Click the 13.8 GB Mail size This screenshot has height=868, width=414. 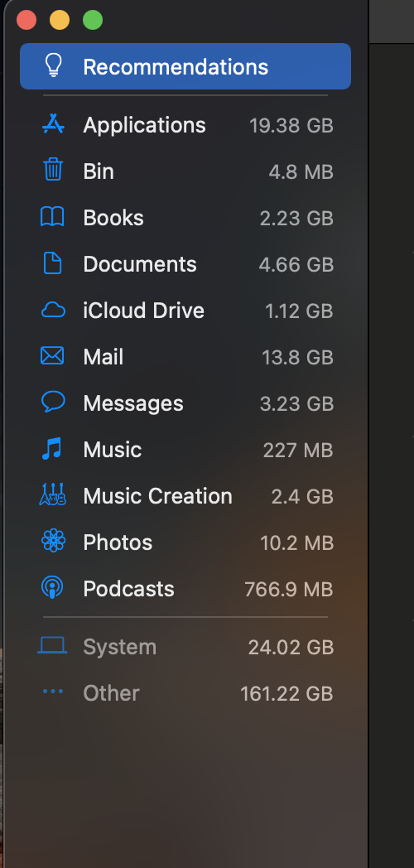[x=298, y=358]
